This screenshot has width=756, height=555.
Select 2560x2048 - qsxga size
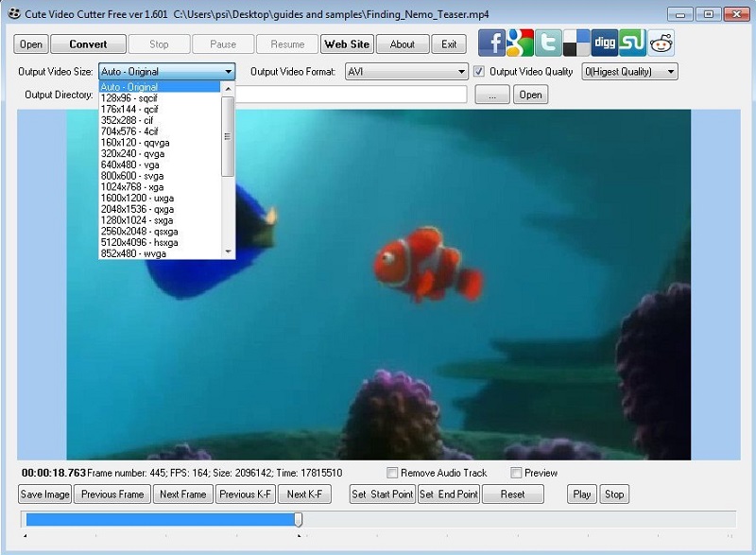[x=160, y=231]
